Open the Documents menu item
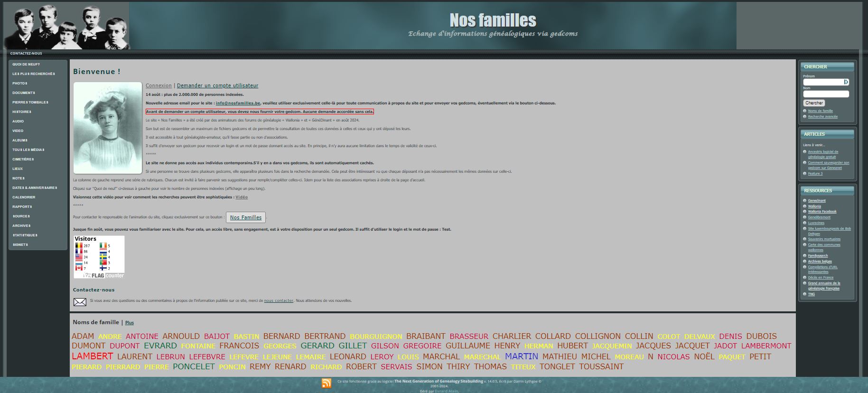The height and width of the screenshot is (393, 868). pos(24,93)
